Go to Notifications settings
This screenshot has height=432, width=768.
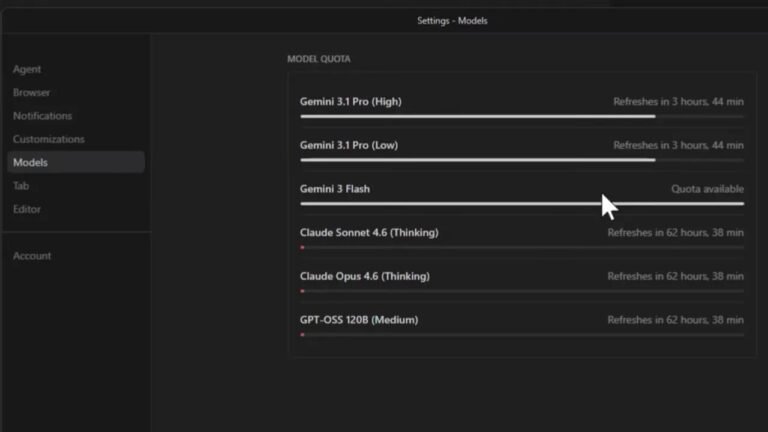pyautogui.click(x=43, y=116)
